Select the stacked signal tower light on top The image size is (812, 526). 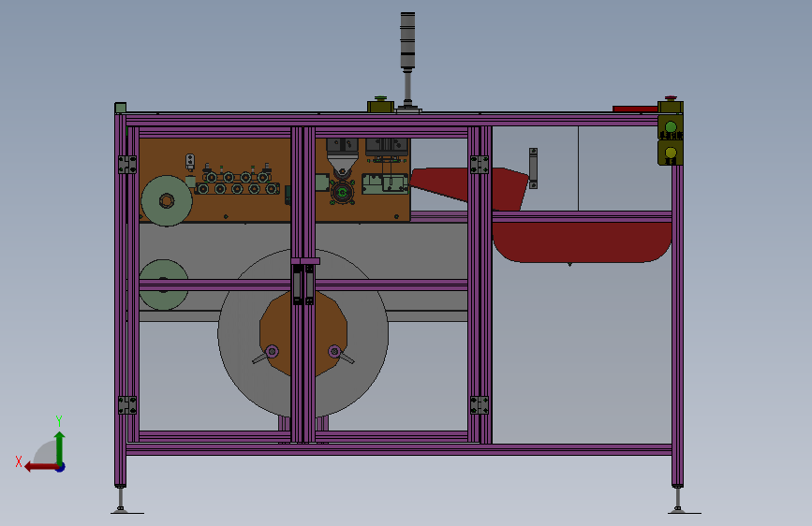click(x=407, y=40)
